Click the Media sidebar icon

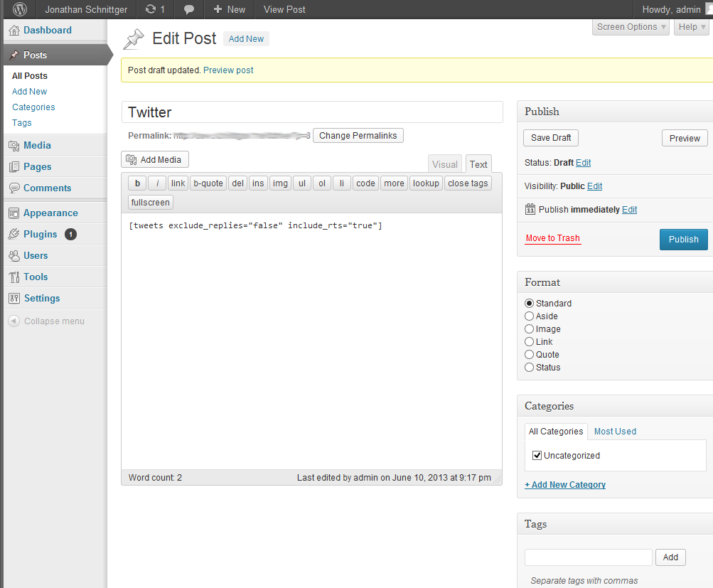tap(14, 146)
